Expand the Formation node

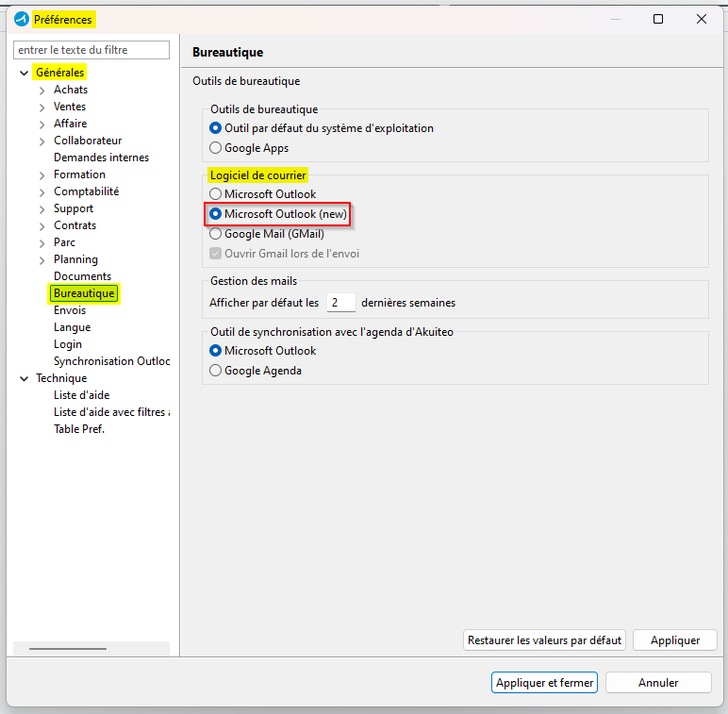pos(42,175)
